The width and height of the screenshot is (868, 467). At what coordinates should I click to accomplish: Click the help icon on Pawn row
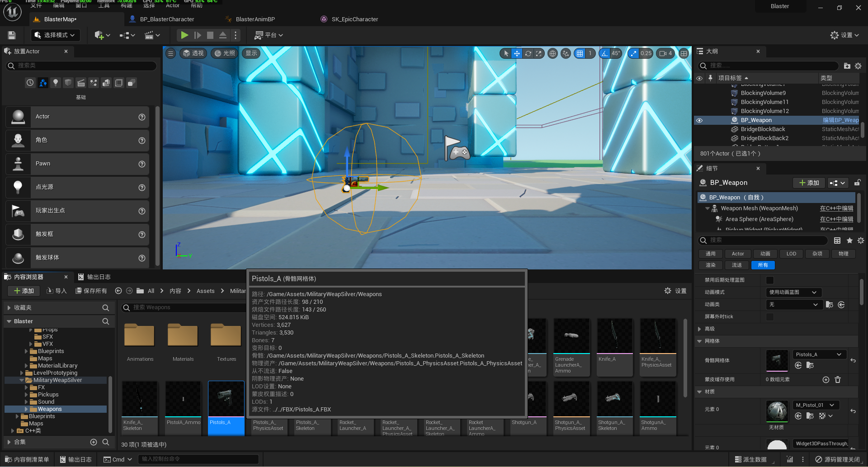(142, 164)
